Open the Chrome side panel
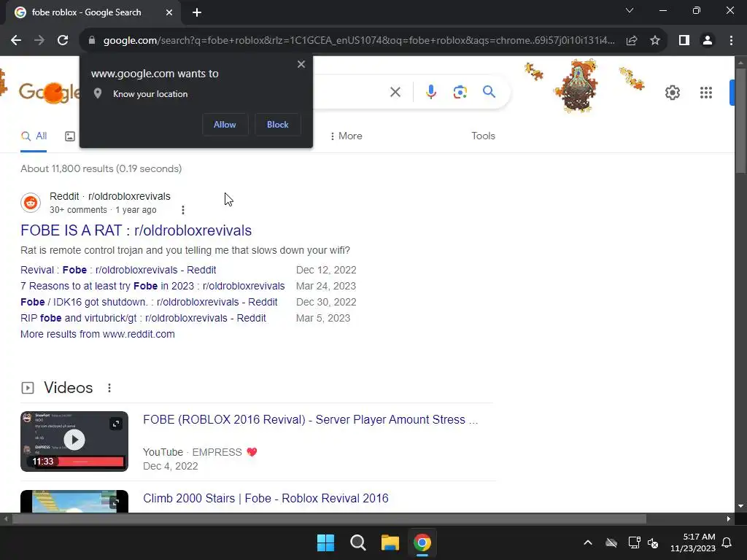Image resolution: width=747 pixels, height=560 pixels. pos(684,41)
